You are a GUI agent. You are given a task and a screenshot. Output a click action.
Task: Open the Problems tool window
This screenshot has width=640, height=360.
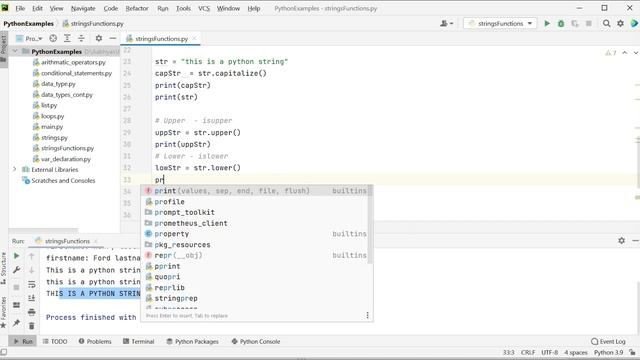[x=95, y=341]
